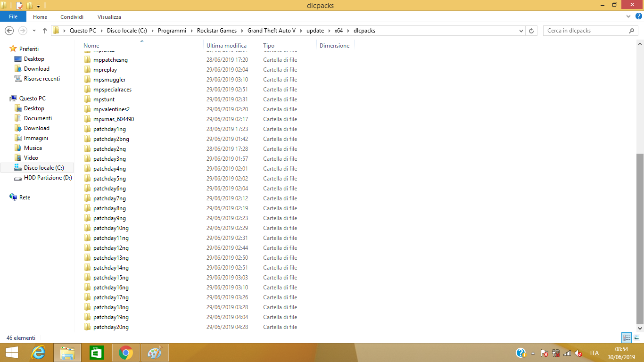Viewport: 644px width, 362px height.
Task: Open the address bar history dropdown
Action: point(521,31)
